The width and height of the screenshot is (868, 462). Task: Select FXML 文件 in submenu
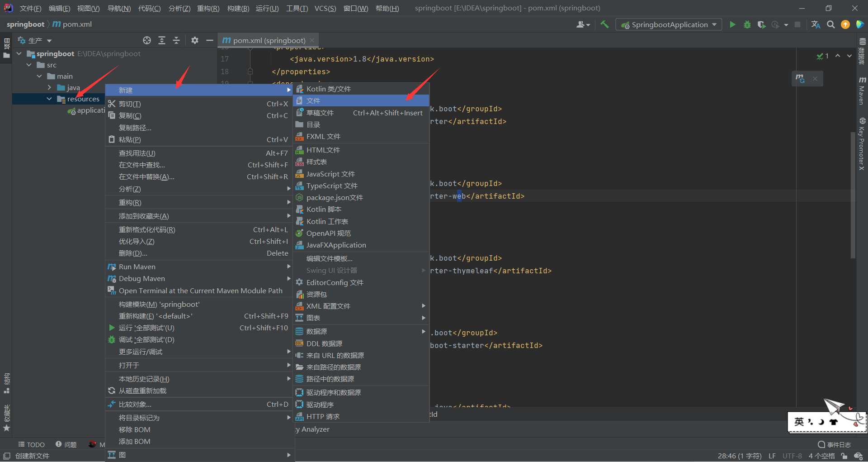[x=361, y=136]
